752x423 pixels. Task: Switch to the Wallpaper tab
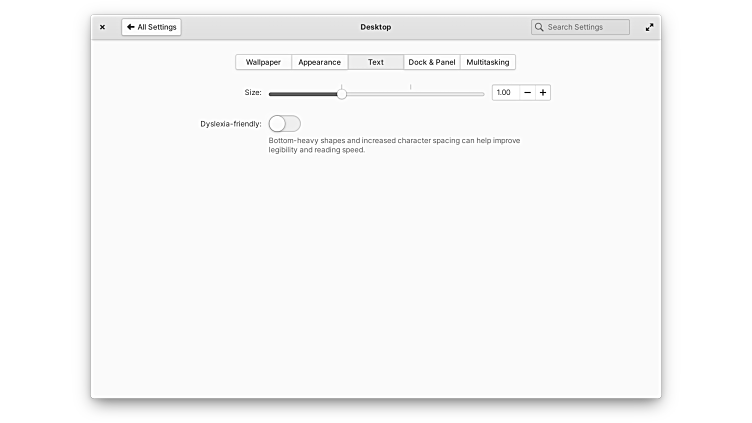click(x=263, y=62)
